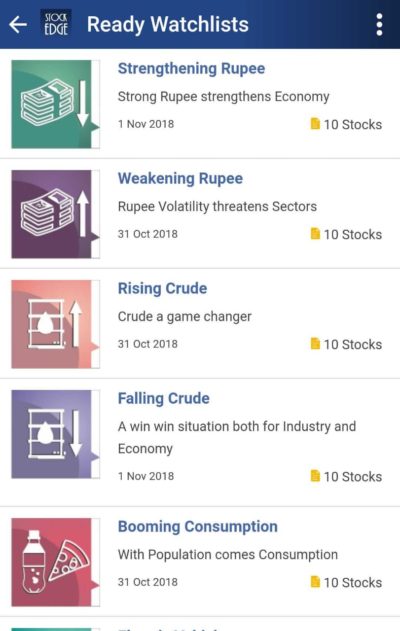Screen dimensions: 400x631
Task: Open the Booming Consumption watchlist title
Action: click(198, 526)
